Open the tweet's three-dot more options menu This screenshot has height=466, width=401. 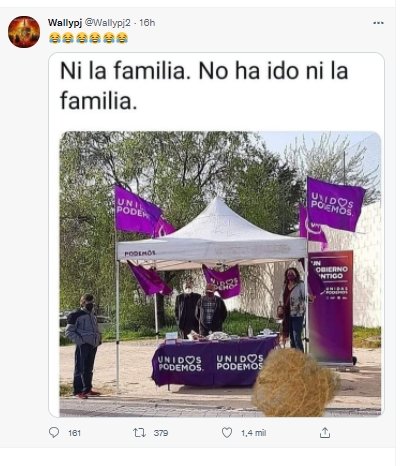(x=378, y=23)
